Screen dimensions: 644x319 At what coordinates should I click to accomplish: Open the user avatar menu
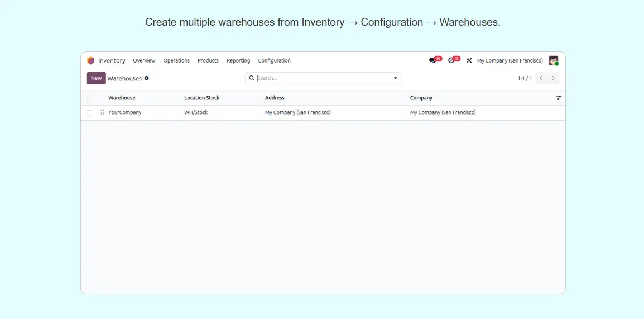(x=553, y=60)
